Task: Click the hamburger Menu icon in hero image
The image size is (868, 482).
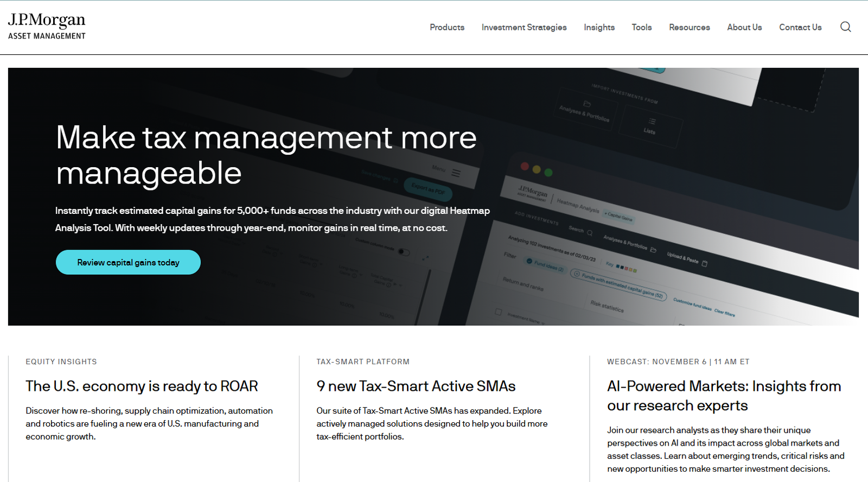Action: coord(456,173)
